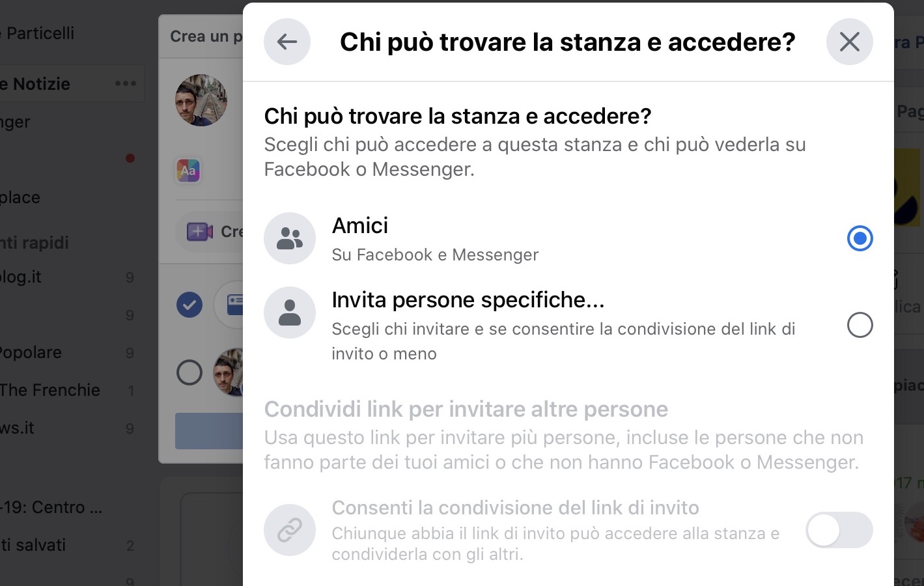The image size is (924, 586).
Task: Select the empty circle beside profile photo
Action: coord(189,373)
